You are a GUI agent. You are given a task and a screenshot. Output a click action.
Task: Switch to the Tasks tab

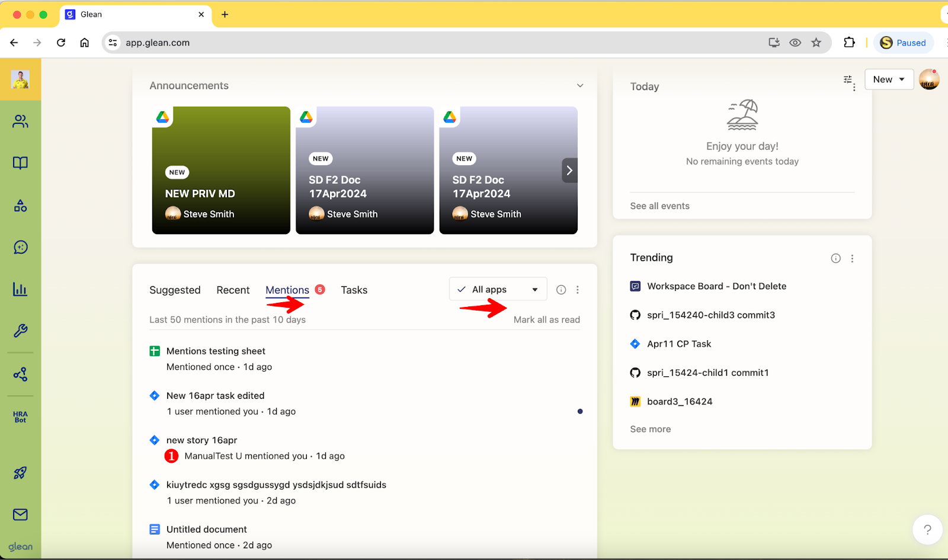(x=354, y=290)
